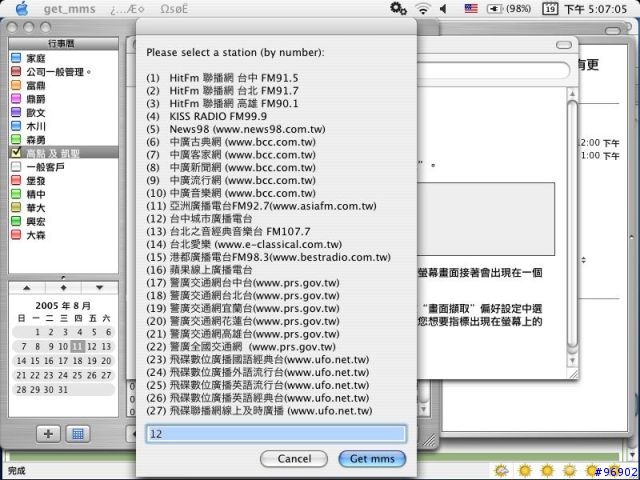Toggle the 堡發 calendar checkbox
This screenshot has width=640, height=480.
(16, 180)
